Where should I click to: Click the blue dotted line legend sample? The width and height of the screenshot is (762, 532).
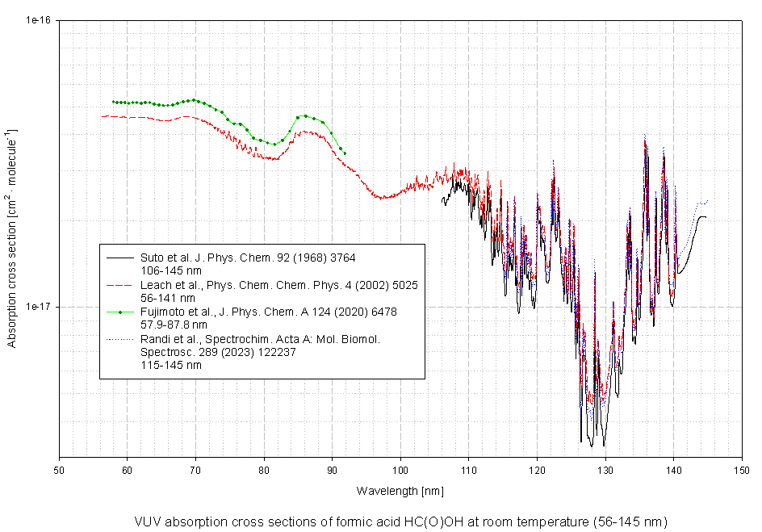119,339
